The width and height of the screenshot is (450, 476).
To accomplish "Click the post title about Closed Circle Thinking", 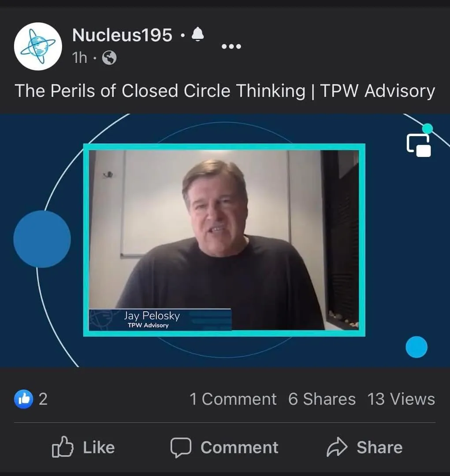I will pyautogui.click(x=225, y=91).
